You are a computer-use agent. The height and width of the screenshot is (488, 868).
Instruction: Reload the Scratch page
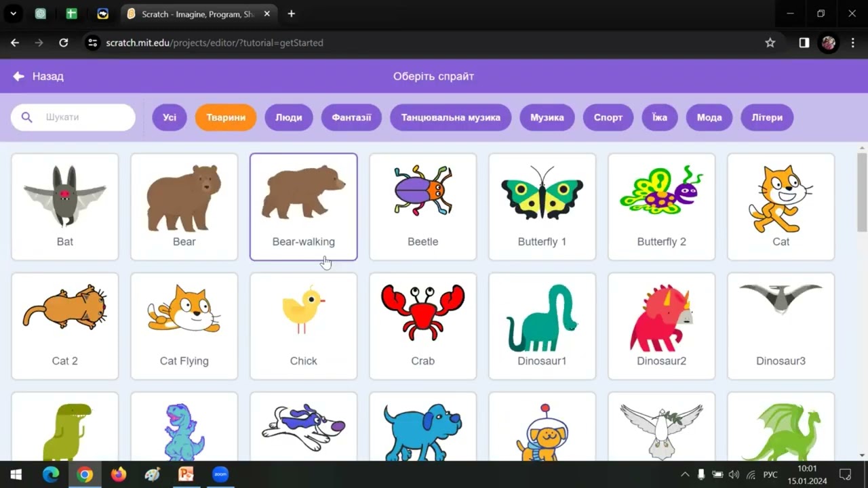pos(63,43)
